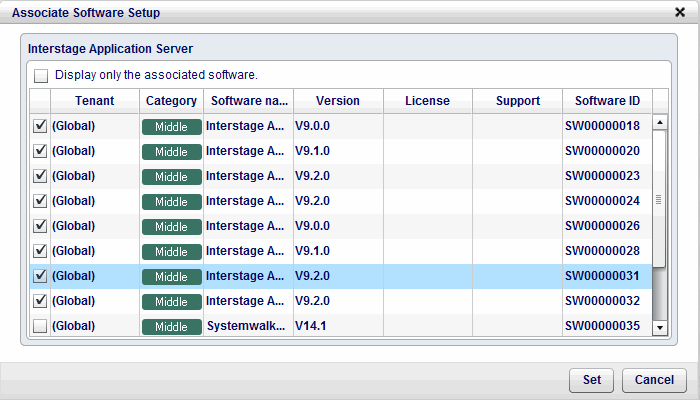Sort by Category column header

tap(171, 101)
